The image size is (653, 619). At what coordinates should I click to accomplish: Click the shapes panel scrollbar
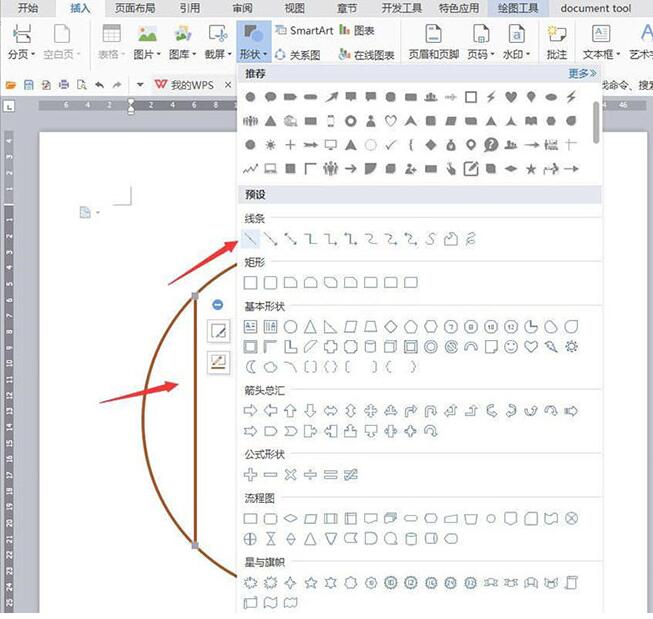point(596,122)
